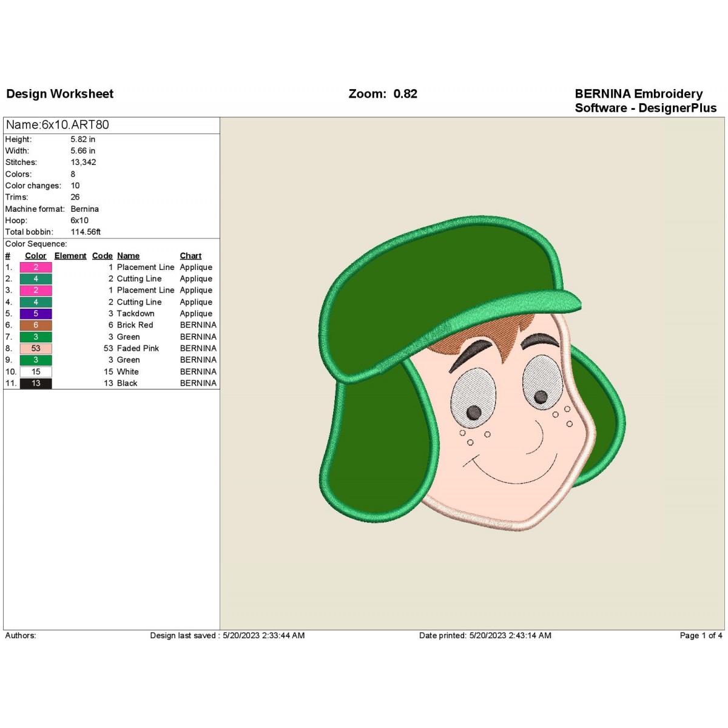Screen dimensions: 728x728
Task: Click the design name 6x10.ART80
Action: click(58, 125)
